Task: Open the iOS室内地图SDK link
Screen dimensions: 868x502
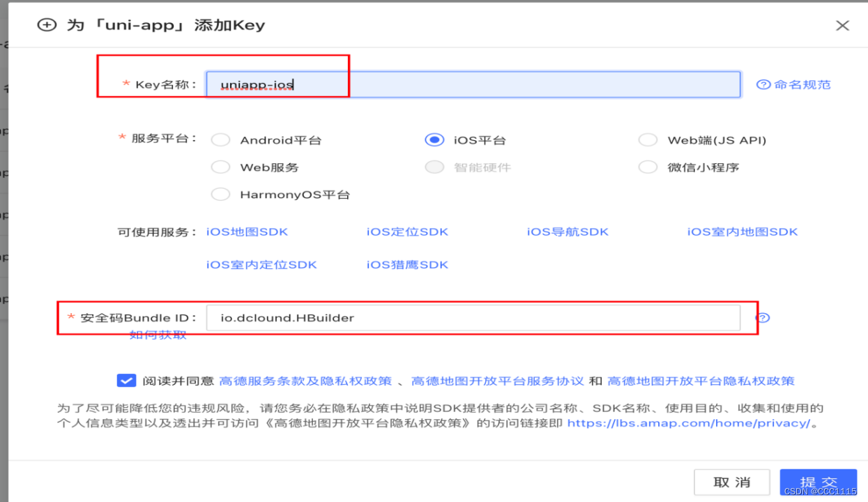Action: [x=743, y=231]
